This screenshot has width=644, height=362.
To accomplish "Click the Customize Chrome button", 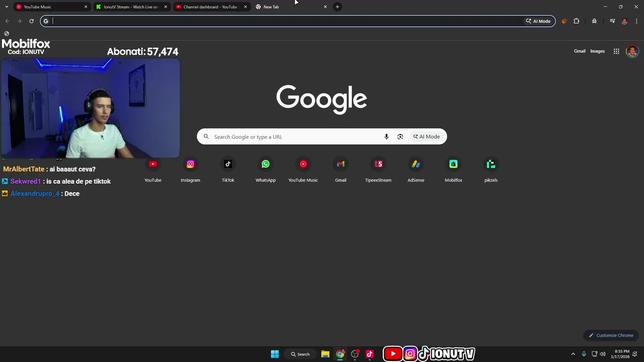I will pyautogui.click(x=611, y=335).
